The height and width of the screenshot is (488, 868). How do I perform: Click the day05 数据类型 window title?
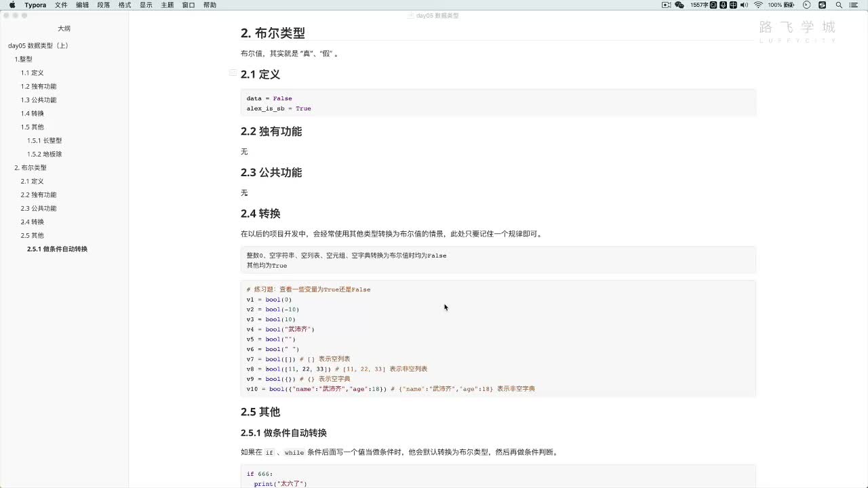pos(437,15)
